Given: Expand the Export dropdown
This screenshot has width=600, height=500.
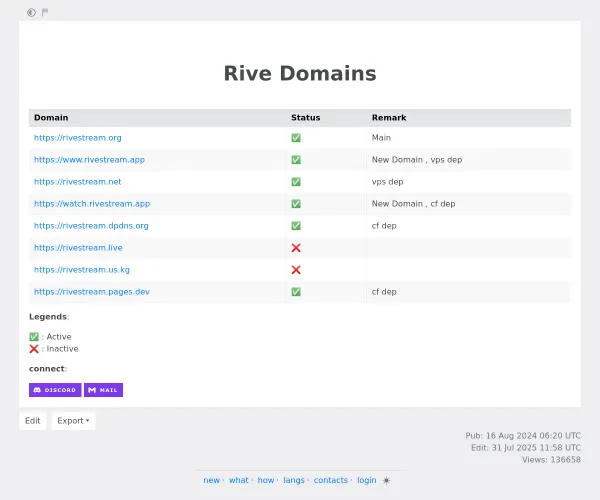Looking at the screenshot, I should tap(73, 421).
